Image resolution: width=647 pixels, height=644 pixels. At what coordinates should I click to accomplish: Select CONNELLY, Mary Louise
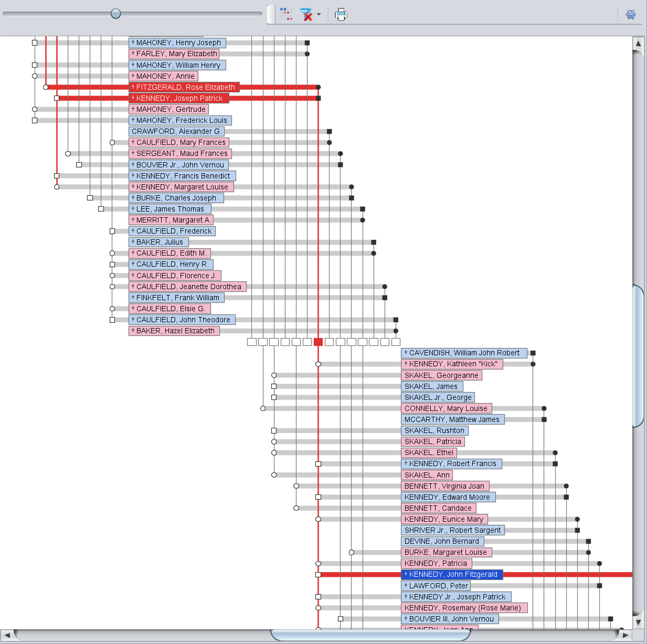[447, 408]
